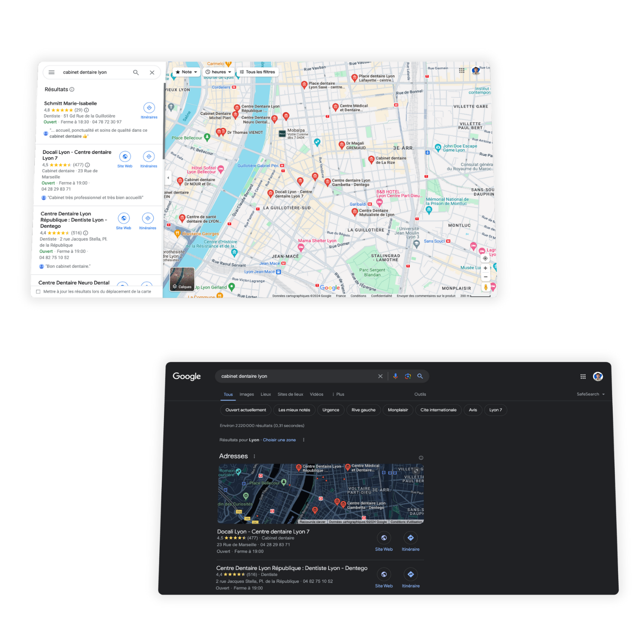The width and height of the screenshot is (644, 644).
Task: Click the voice search microphone icon
Action: 395,376
